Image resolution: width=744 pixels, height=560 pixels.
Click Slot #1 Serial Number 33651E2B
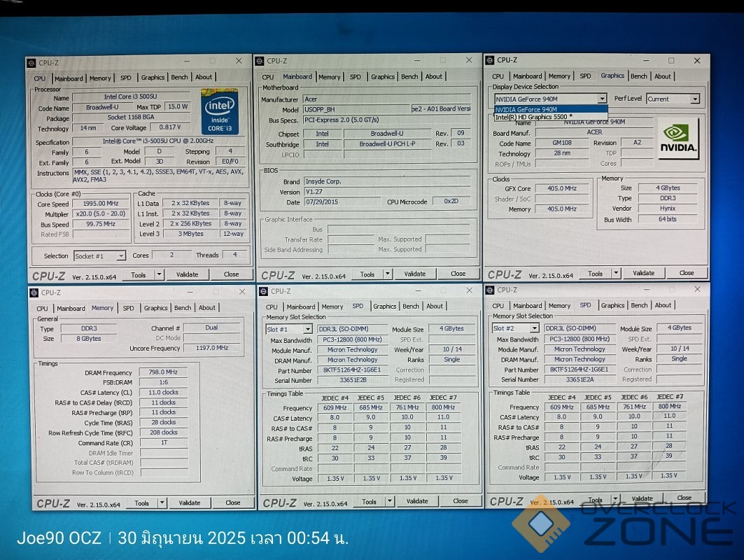click(x=353, y=380)
